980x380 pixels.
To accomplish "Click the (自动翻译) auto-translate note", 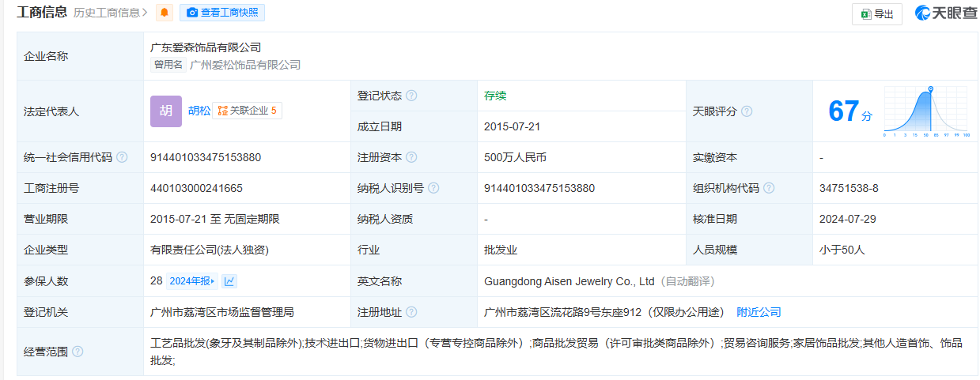I will [x=687, y=280].
